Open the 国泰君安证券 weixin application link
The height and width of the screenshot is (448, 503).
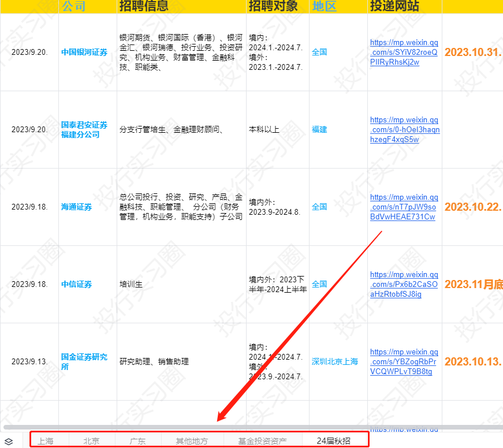click(404, 129)
